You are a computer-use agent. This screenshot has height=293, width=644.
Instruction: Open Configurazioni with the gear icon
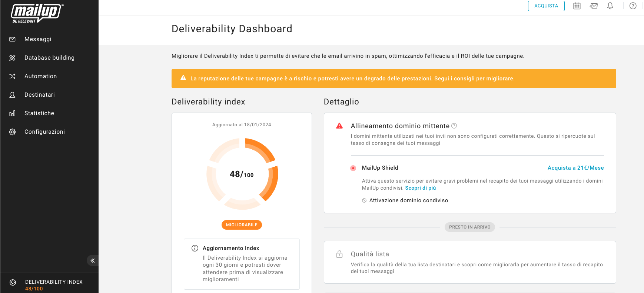[x=12, y=131]
